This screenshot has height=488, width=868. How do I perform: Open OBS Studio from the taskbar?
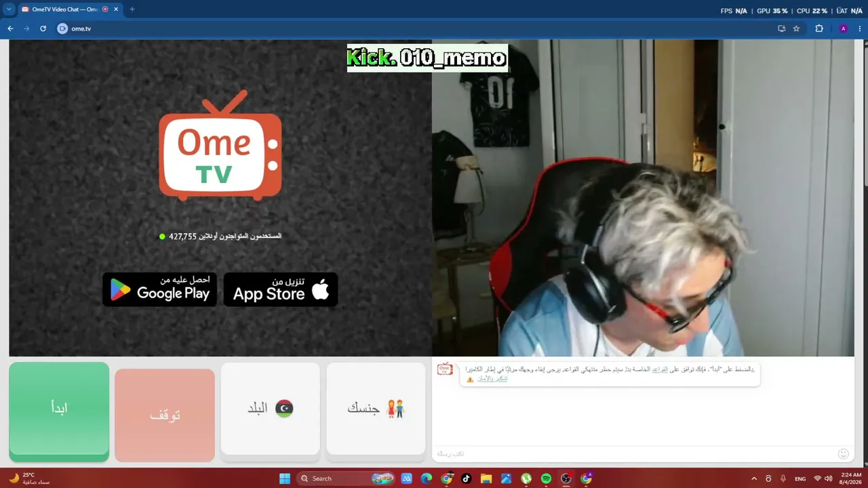[x=566, y=479]
